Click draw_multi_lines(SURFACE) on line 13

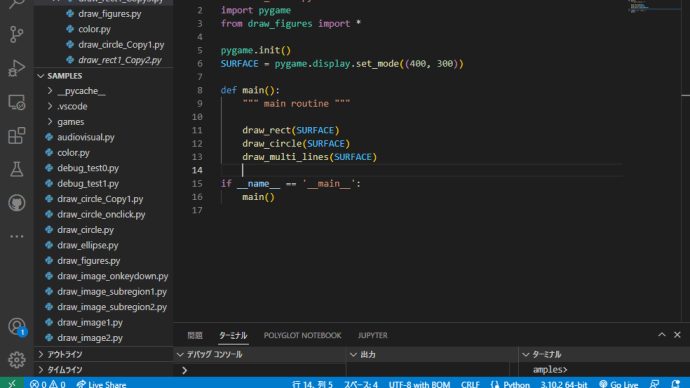pyautogui.click(x=309, y=157)
